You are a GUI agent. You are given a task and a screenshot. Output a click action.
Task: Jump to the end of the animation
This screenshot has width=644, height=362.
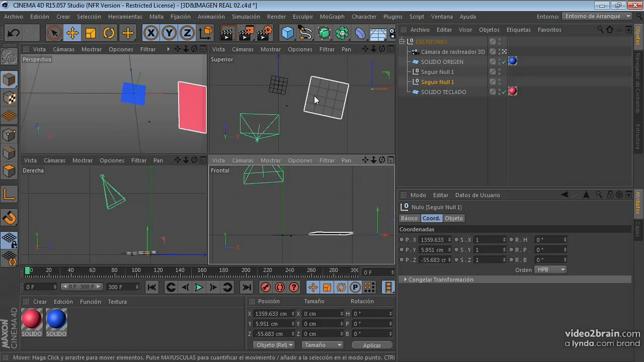tap(246, 287)
